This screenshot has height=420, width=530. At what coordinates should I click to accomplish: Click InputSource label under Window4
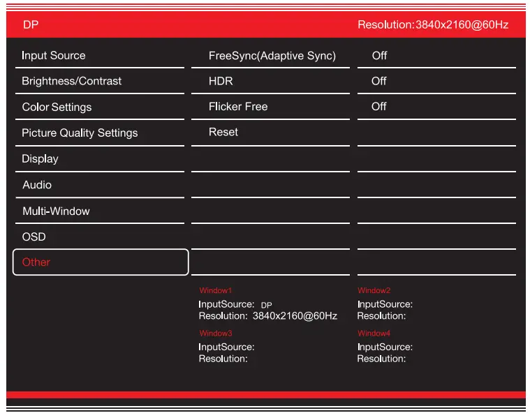tap(385, 347)
